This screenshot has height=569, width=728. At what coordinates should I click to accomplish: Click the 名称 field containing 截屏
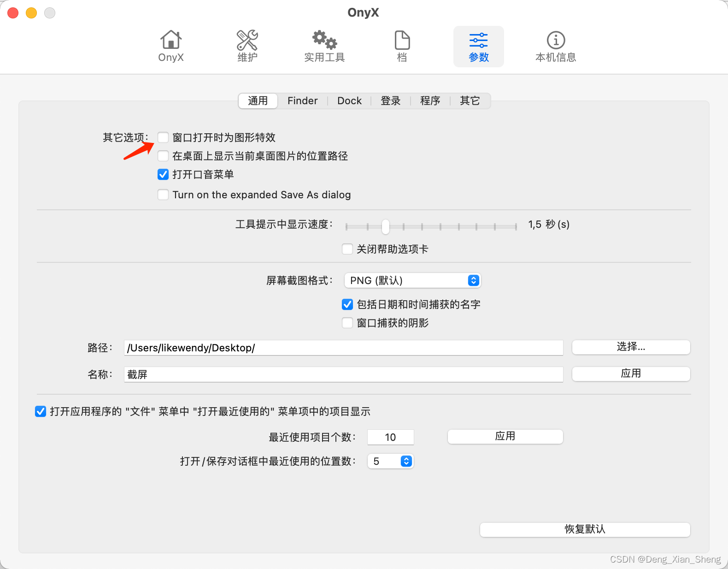click(x=344, y=374)
